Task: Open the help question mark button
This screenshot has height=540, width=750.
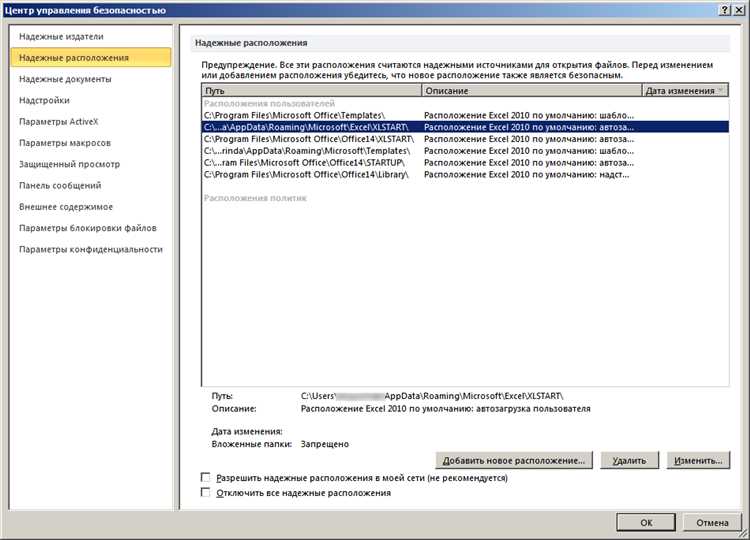Action: (x=725, y=10)
